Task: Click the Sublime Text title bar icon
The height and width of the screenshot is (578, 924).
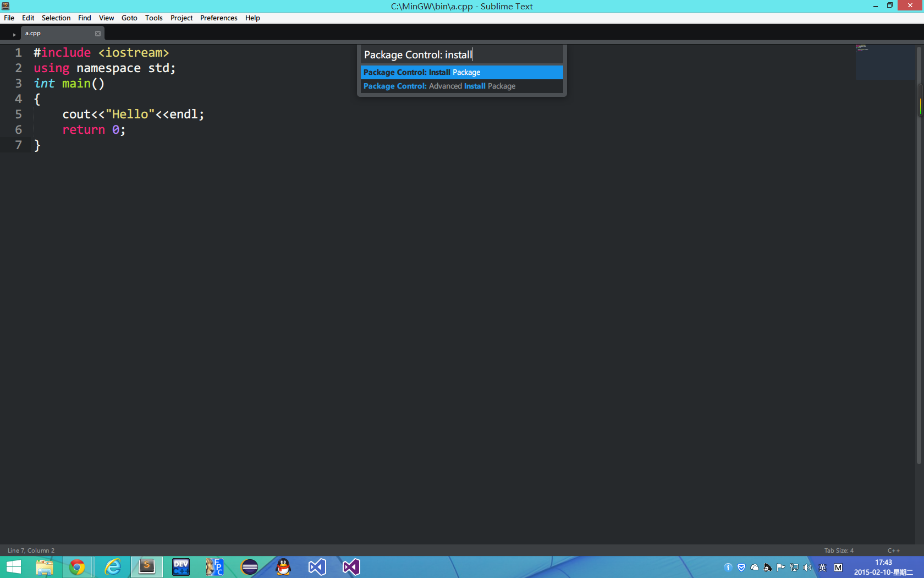Action: point(5,6)
